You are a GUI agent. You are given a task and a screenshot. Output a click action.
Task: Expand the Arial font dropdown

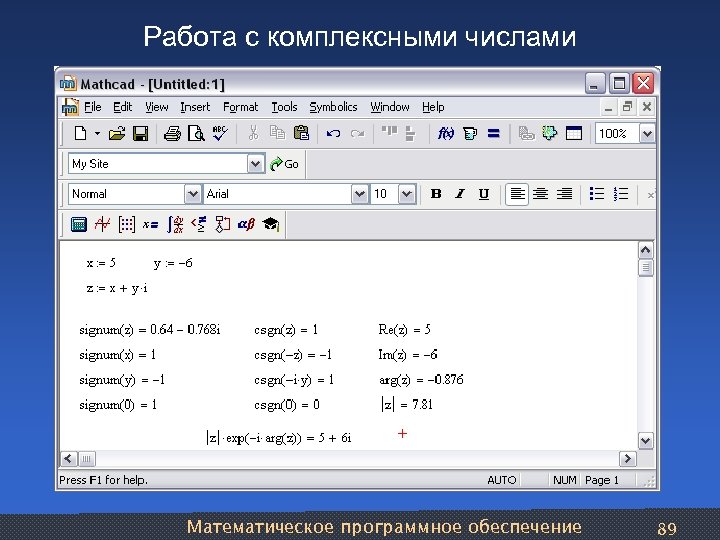click(x=360, y=194)
